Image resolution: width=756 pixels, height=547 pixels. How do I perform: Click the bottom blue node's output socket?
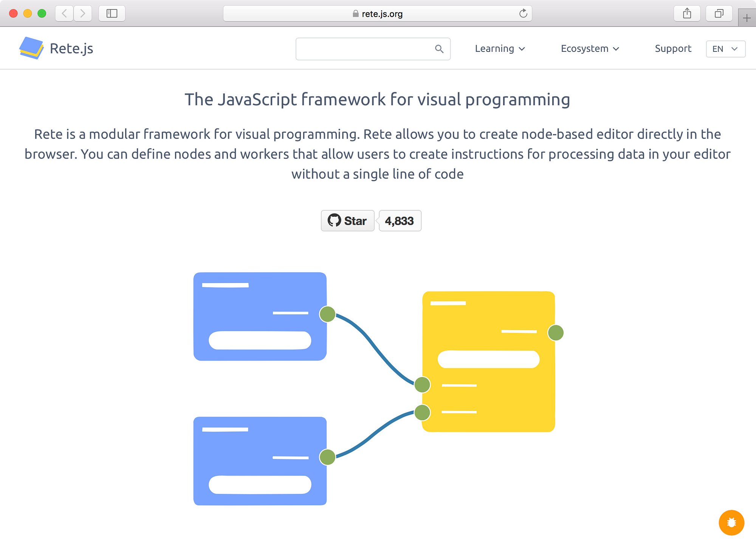point(327,457)
